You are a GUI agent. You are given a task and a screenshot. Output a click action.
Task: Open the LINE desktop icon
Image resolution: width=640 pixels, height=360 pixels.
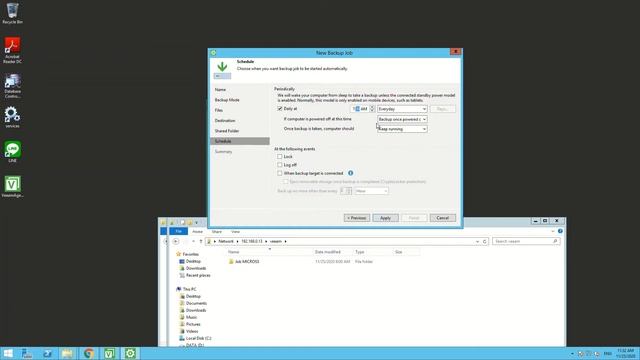point(12,152)
